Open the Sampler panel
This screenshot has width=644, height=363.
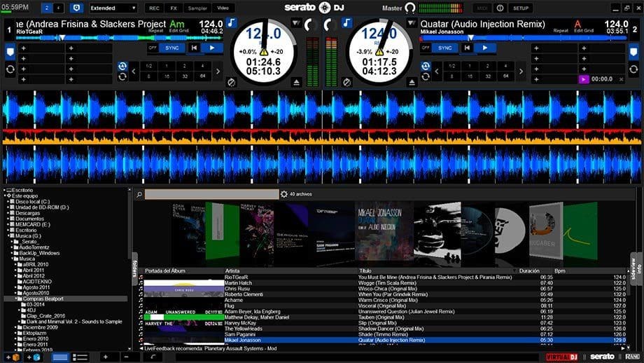197,8
